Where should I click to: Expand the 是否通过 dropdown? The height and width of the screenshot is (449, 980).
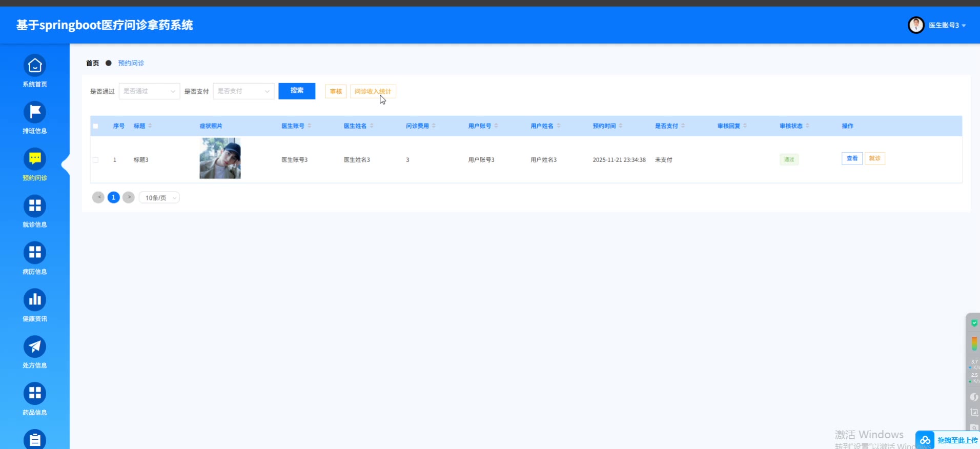(149, 91)
